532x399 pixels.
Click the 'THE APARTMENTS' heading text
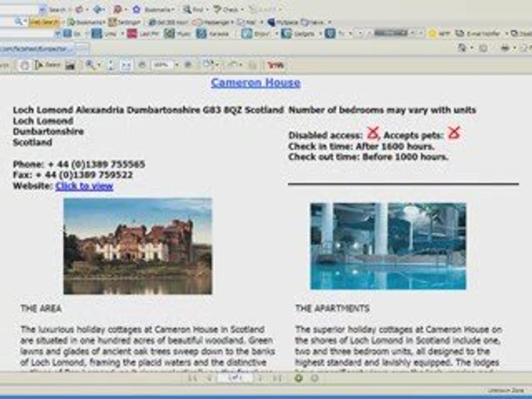(x=332, y=308)
